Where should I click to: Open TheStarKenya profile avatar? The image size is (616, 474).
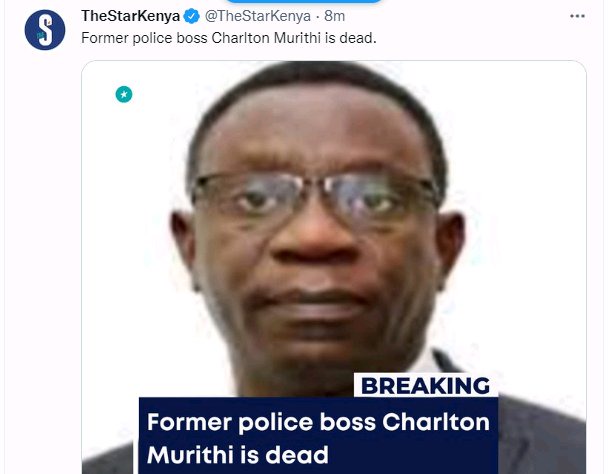pos(45,30)
